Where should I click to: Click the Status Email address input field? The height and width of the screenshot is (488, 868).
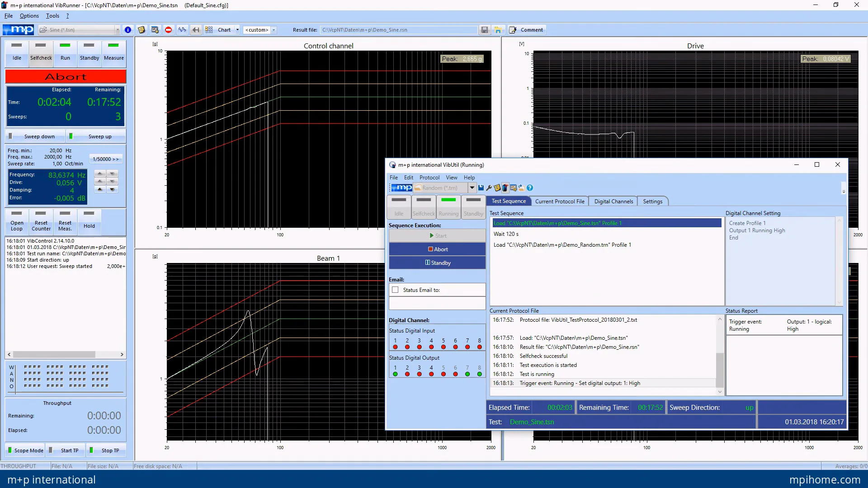(x=437, y=303)
